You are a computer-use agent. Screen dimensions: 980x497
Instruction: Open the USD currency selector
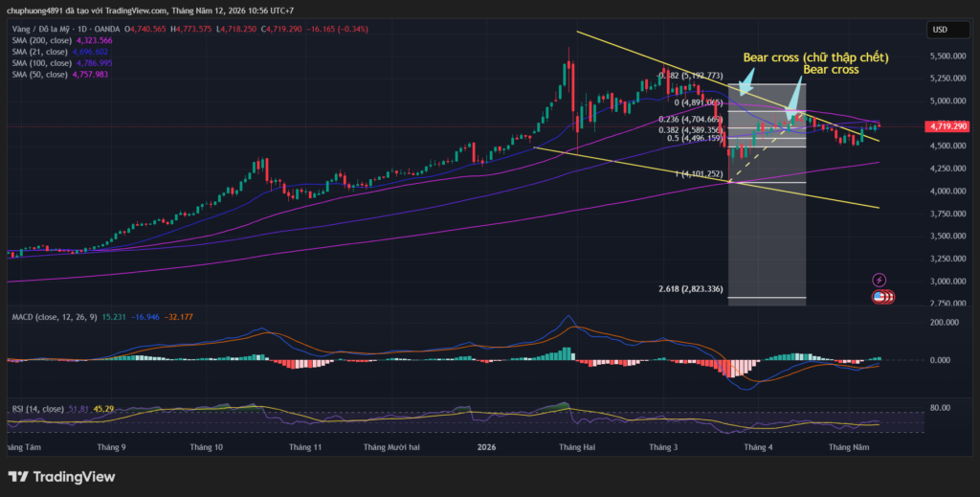[947, 30]
